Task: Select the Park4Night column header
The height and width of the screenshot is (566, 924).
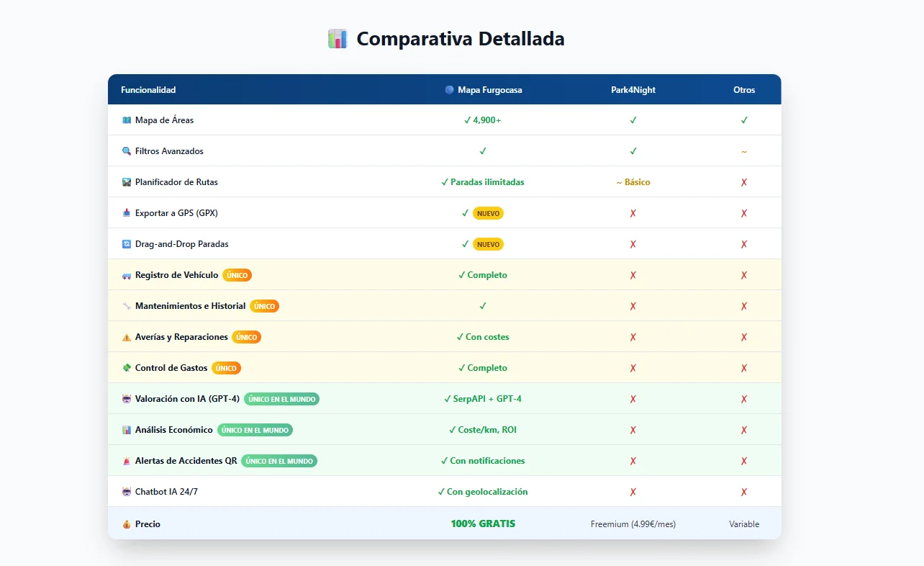Action: pos(633,90)
